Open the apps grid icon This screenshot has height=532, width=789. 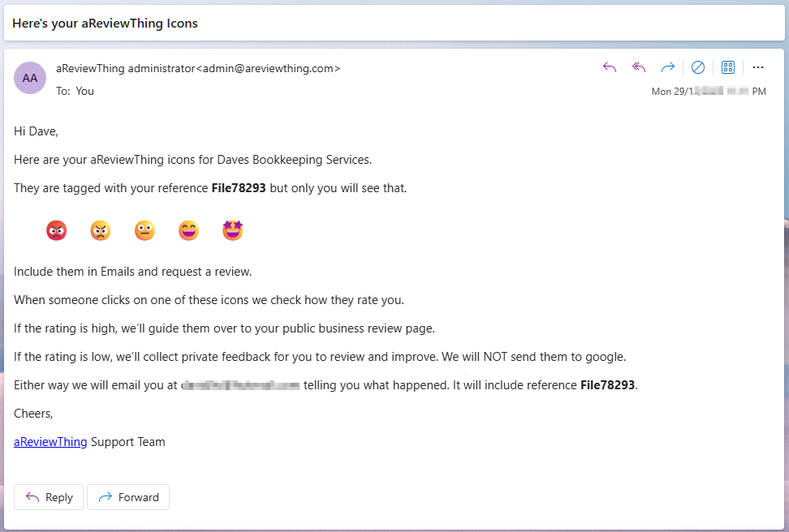tap(728, 67)
